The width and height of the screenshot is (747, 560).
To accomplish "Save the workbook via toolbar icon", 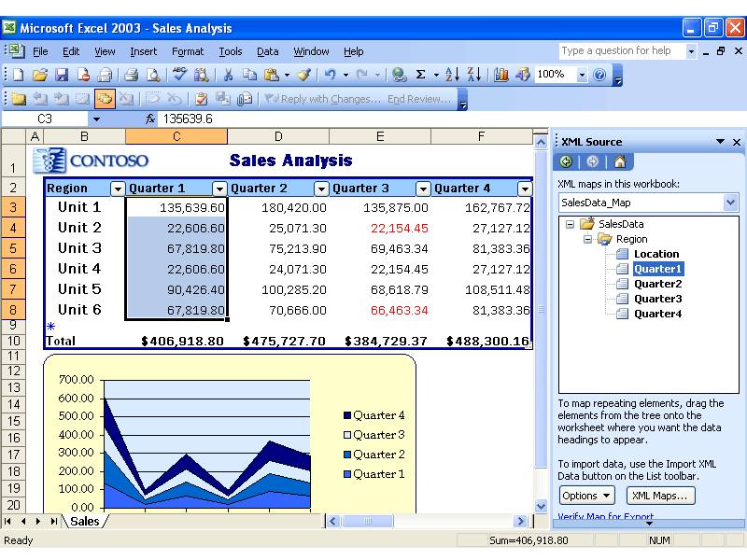I will (x=61, y=75).
